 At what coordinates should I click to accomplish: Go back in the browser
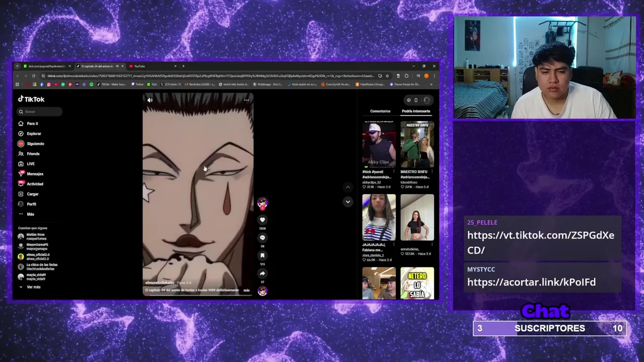(x=18, y=76)
